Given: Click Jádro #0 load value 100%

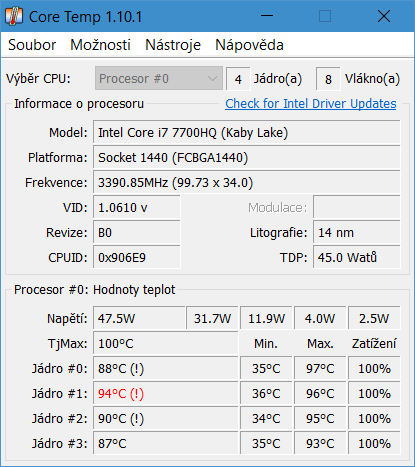Looking at the screenshot, I should coord(374,369).
